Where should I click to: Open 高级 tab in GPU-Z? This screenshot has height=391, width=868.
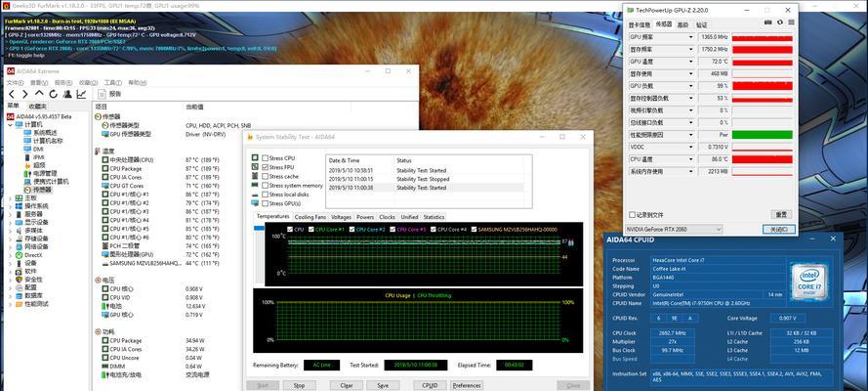683,24
